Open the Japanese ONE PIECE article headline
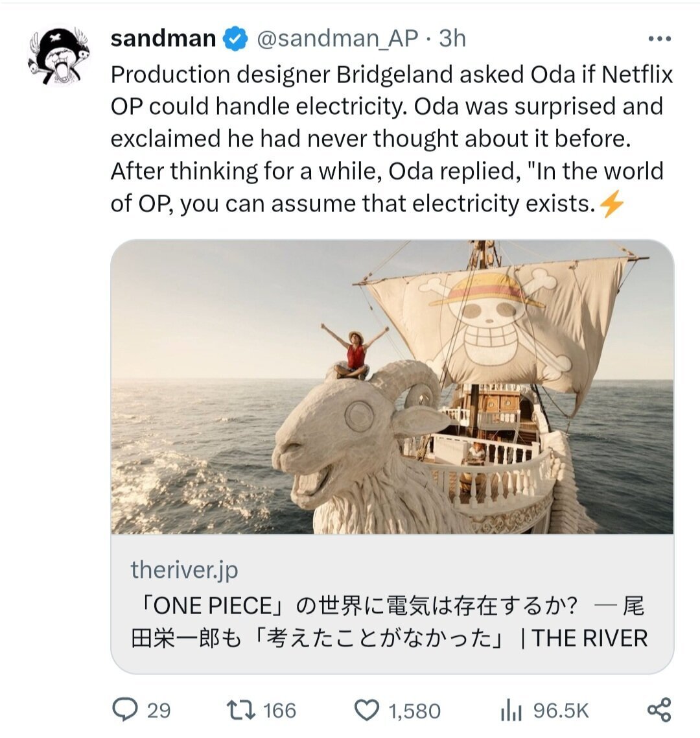This screenshot has width=700, height=738. (389, 622)
